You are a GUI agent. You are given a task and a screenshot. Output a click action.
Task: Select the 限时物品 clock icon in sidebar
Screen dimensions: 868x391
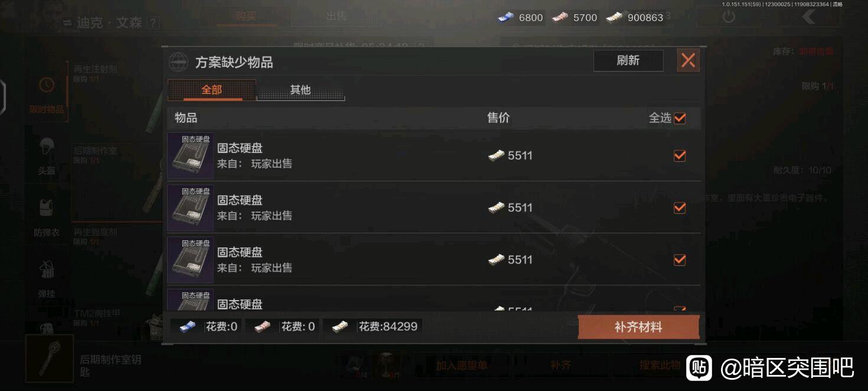pos(47,85)
